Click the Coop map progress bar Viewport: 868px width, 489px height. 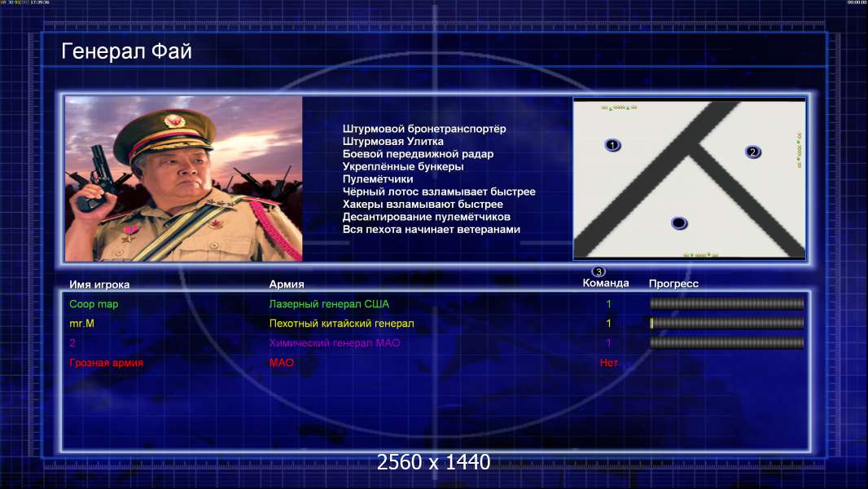click(x=726, y=303)
